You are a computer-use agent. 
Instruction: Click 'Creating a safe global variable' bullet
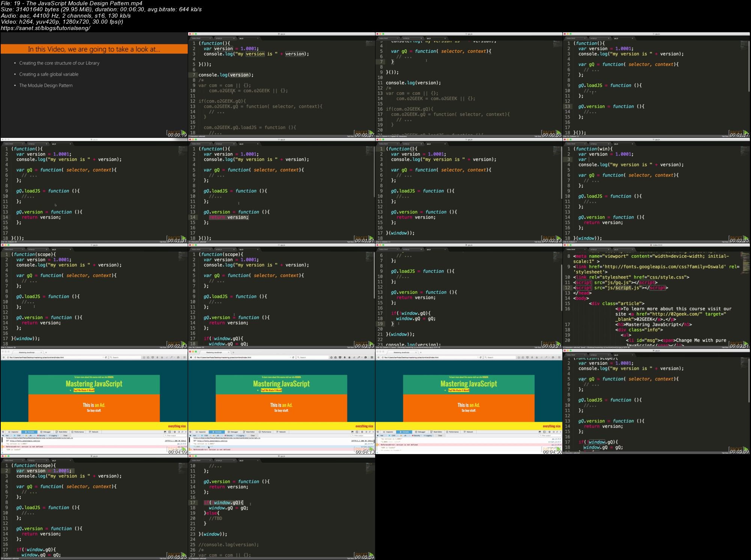tap(49, 74)
